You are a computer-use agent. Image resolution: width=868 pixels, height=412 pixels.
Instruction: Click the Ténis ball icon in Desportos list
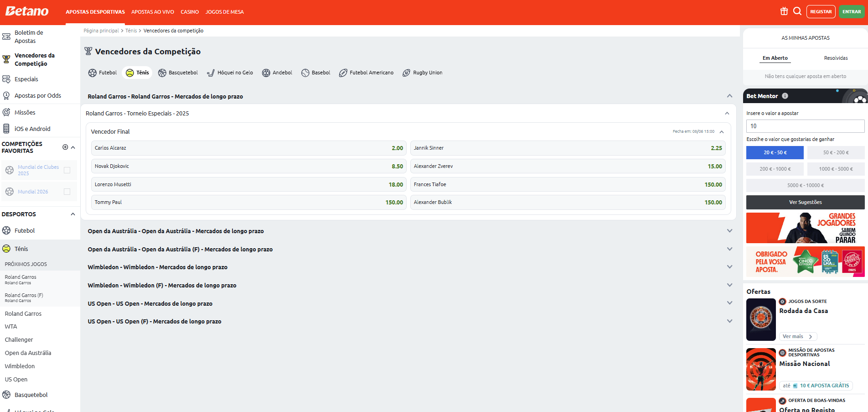pyautogui.click(x=6, y=249)
